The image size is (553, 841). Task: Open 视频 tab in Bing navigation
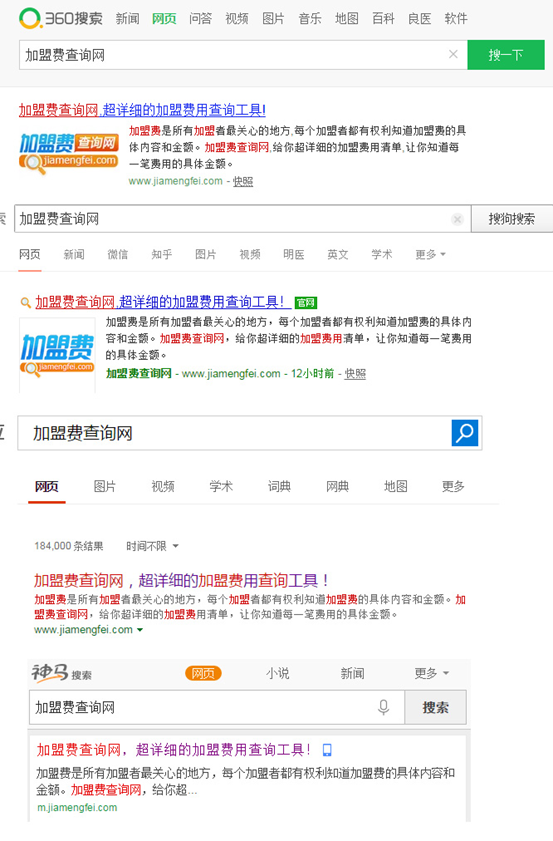(163, 486)
